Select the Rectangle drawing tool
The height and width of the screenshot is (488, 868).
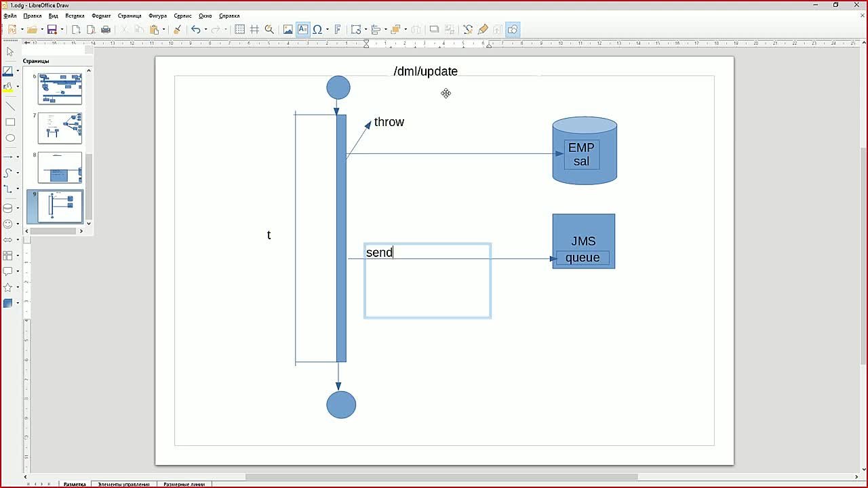10,122
